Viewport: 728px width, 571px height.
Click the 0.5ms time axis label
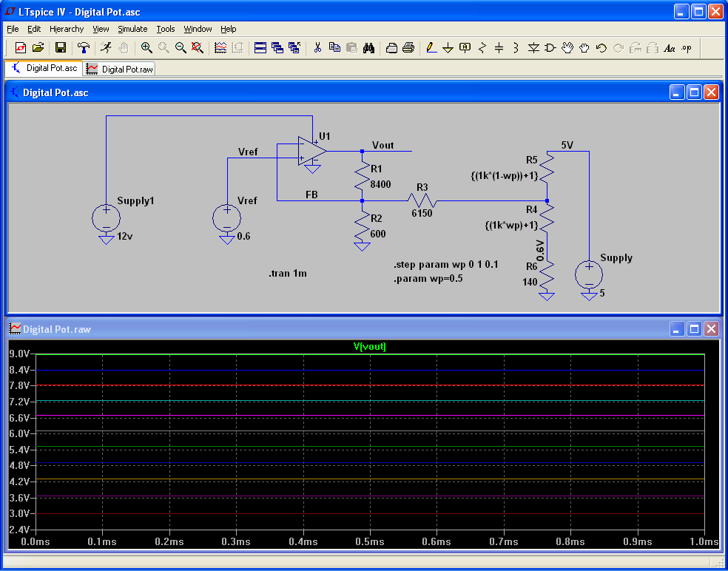[x=370, y=541]
